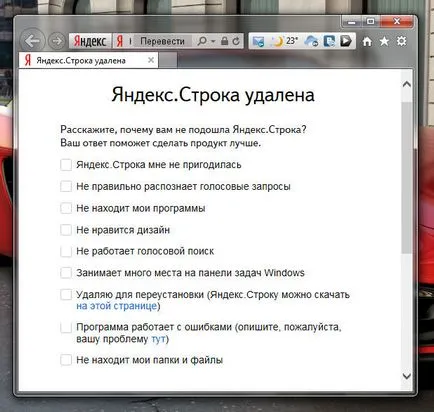The width and height of the screenshot is (434, 412).
Task: Open browser settings gear icon
Action: pos(402,41)
